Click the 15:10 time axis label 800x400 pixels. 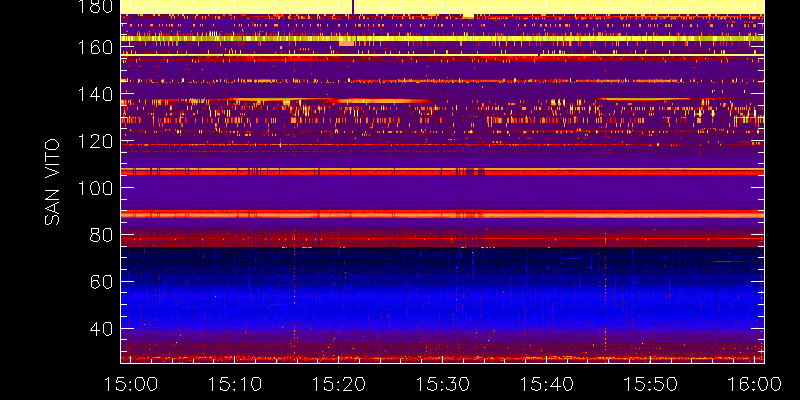[x=234, y=384]
